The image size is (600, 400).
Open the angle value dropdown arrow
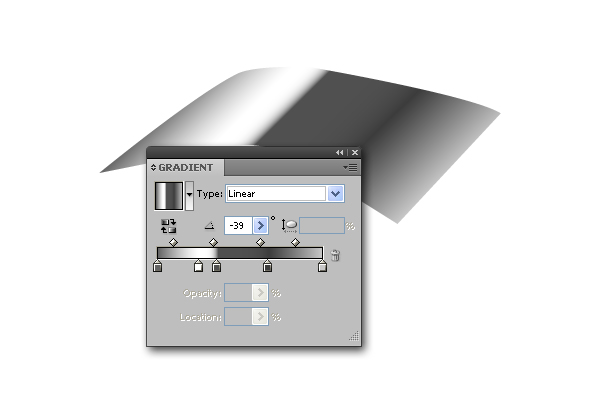(261, 225)
